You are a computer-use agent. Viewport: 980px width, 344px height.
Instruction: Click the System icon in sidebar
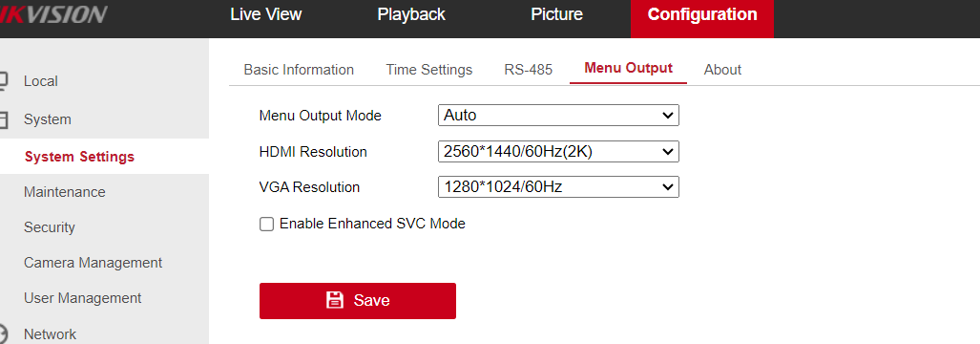click(x=3, y=119)
